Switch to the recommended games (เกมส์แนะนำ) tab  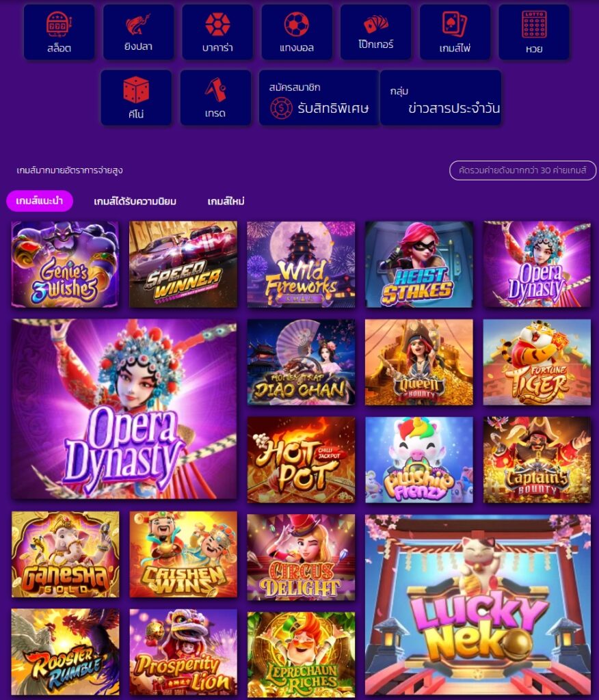pyautogui.click(x=39, y=201)
